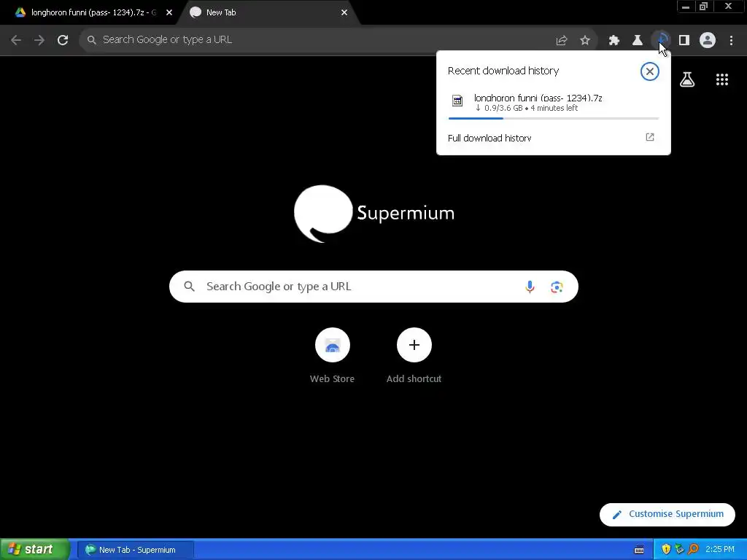The width and height of the screenshot is (747, 560).
Task: Click the magnifier tray icon
Action: (694, 550)
